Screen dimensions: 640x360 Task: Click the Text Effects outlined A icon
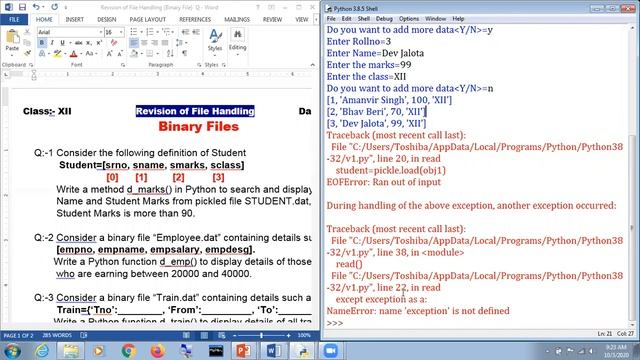coord(42,53)
